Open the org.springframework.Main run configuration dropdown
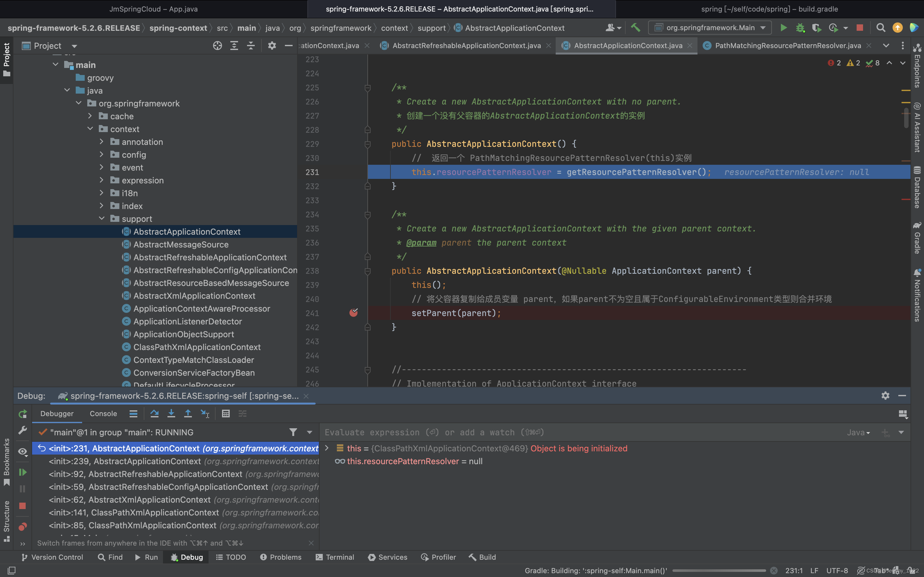924x577 pixels. 710,28
